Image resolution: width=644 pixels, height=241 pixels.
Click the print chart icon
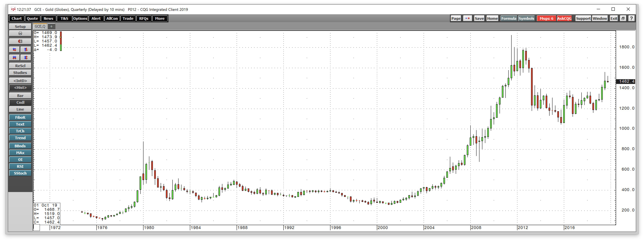point(20,33)
